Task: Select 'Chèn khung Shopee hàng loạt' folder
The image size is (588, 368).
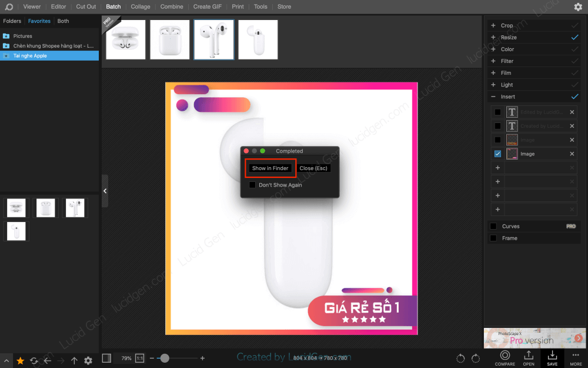Action: [49, 46]
